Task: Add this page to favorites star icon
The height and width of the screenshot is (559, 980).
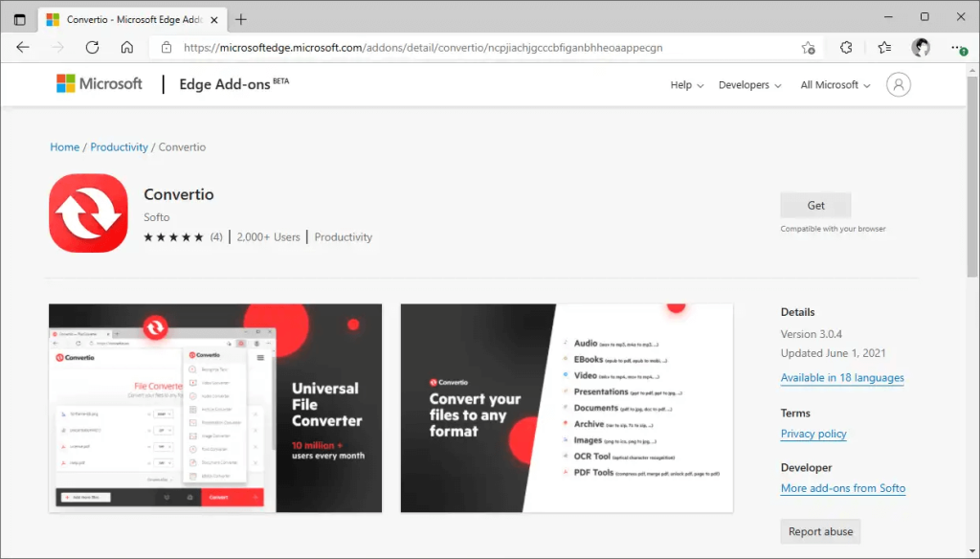Action: (808, 47)
